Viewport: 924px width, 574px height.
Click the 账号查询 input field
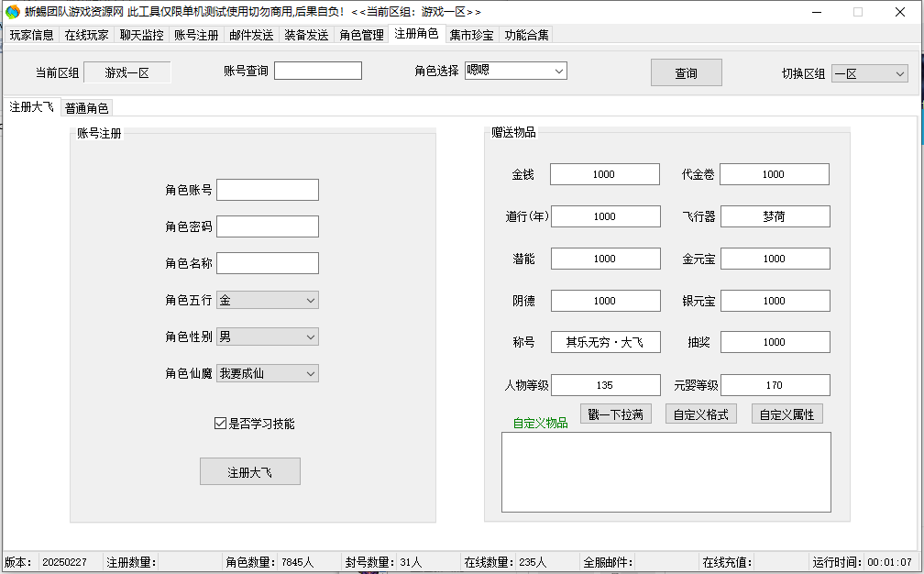click(x=317, y=71)
